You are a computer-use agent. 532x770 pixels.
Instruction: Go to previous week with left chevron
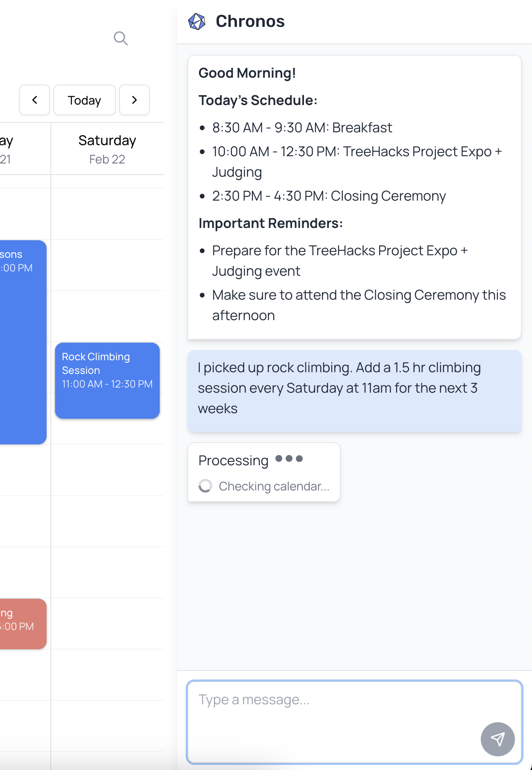click(x=35, y=100)
